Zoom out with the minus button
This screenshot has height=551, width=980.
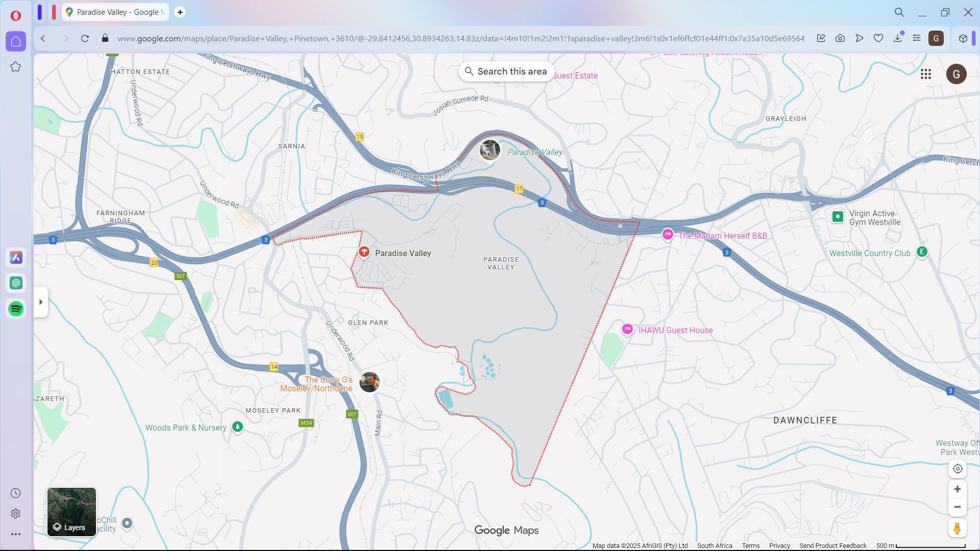(x=957, y=507)
